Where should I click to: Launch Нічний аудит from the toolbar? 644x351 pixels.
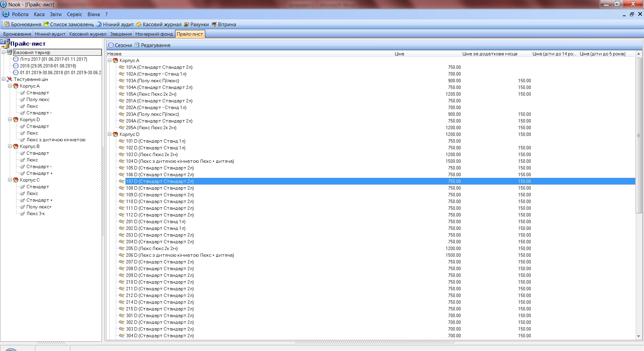(99, 24)
